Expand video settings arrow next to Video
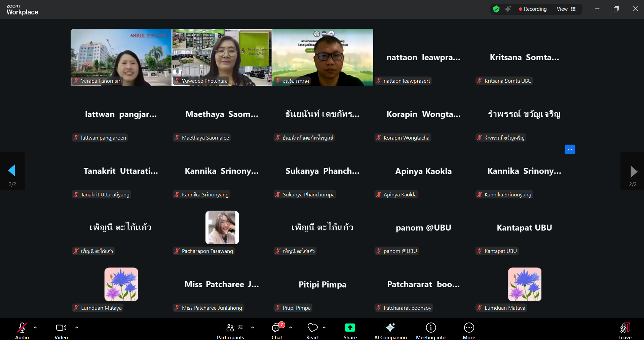This screenshot has height=340, width=644. [77, 327]
